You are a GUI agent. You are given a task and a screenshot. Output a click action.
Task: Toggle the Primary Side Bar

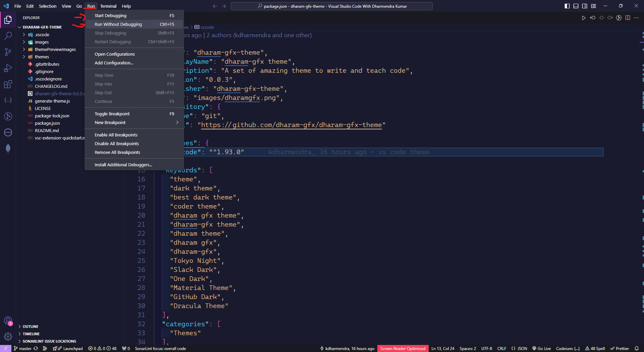567,6
